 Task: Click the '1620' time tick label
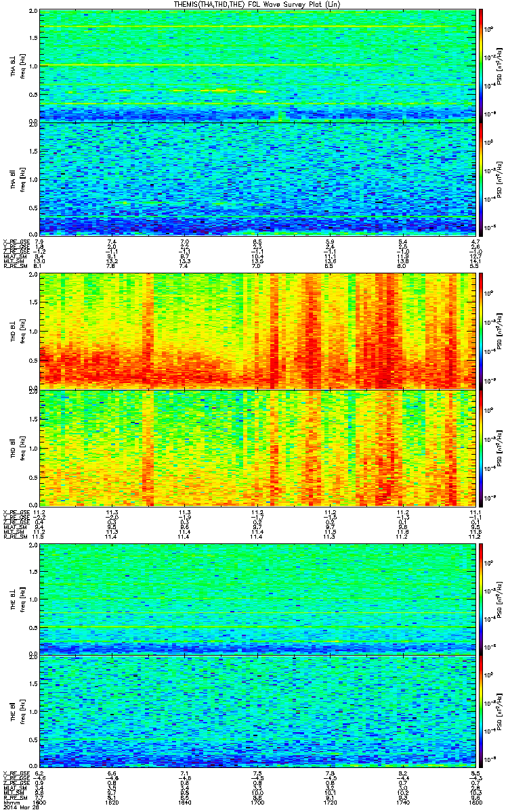(112, 803)
